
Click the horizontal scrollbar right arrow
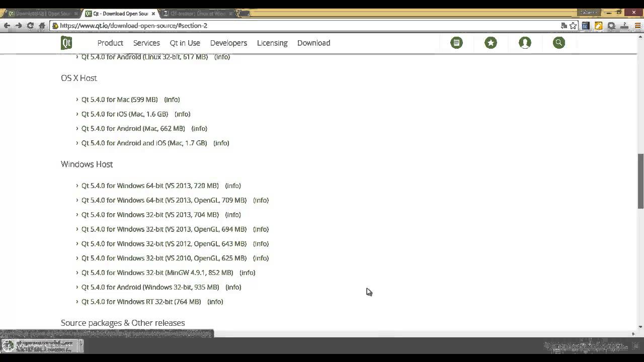tap(633, 333)
